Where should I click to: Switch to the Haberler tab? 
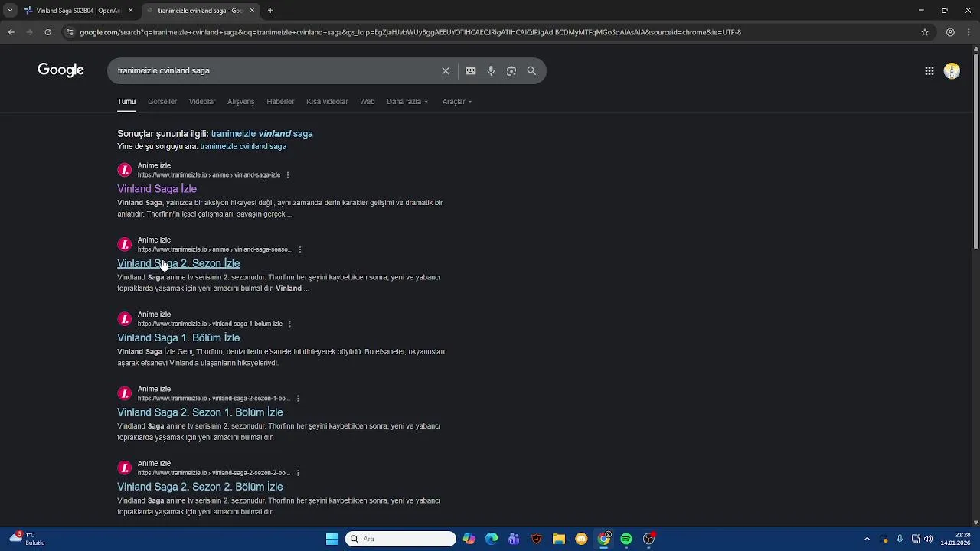[x=280, y=102]
